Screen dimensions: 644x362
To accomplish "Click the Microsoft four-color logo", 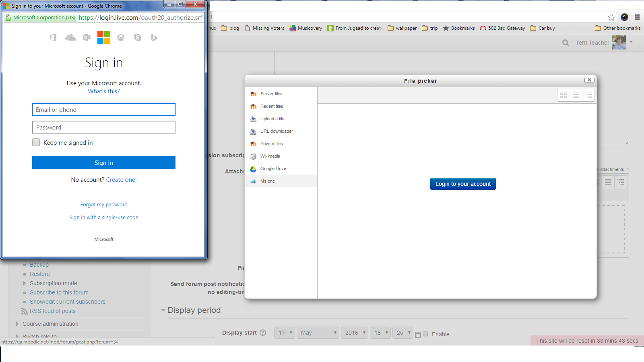I will tap(104, 37).
